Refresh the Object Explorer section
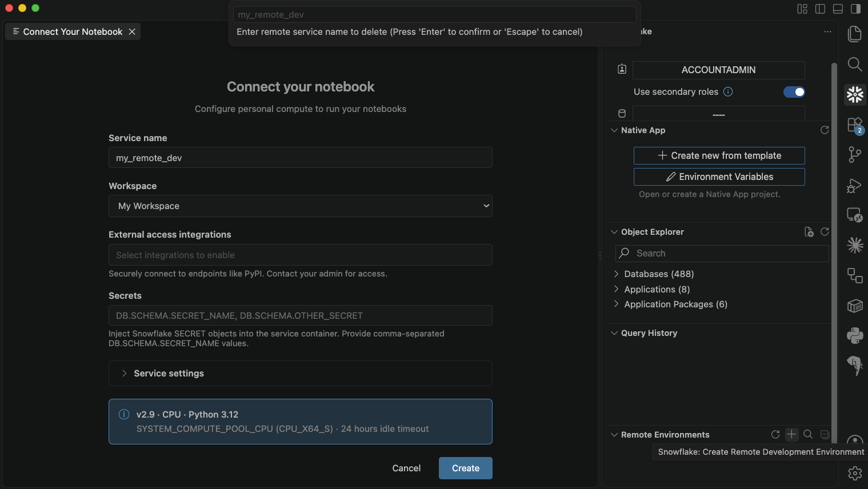The image size is (868, 489). click(x=825, y=232)
